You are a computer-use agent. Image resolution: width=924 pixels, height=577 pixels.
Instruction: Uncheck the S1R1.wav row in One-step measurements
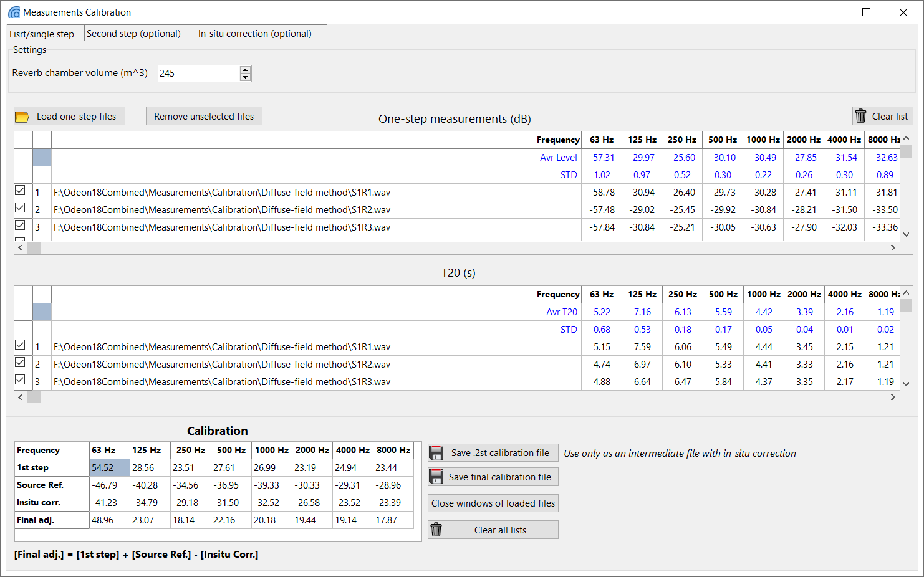tap(19, 191)
